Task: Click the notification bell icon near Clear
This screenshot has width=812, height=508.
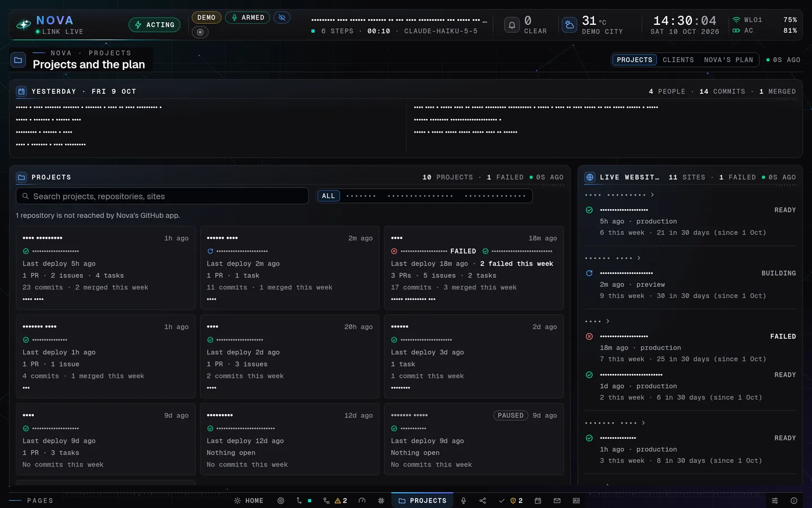Action: click(x=511, y=25)
